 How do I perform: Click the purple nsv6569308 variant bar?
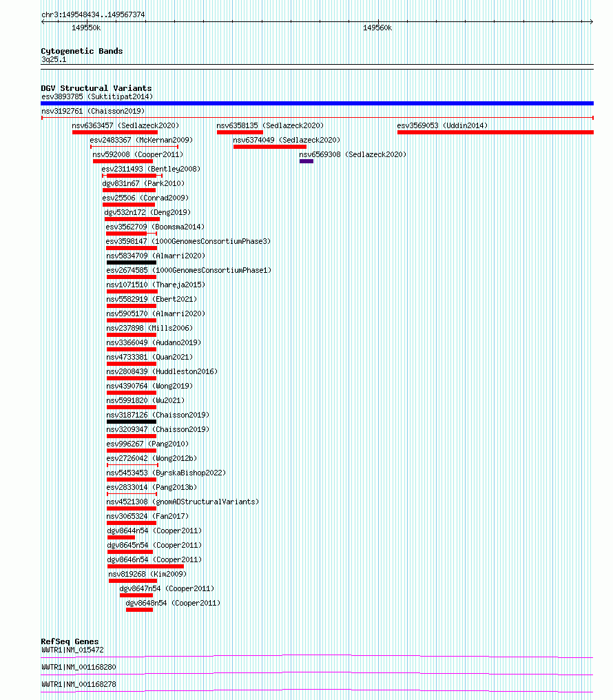click(306, 161)
